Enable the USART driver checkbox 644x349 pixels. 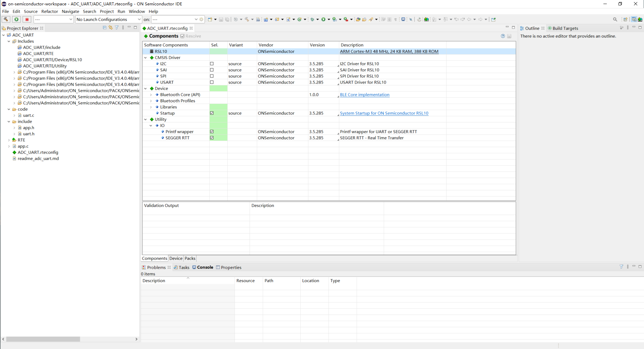(x=212, y=82)
